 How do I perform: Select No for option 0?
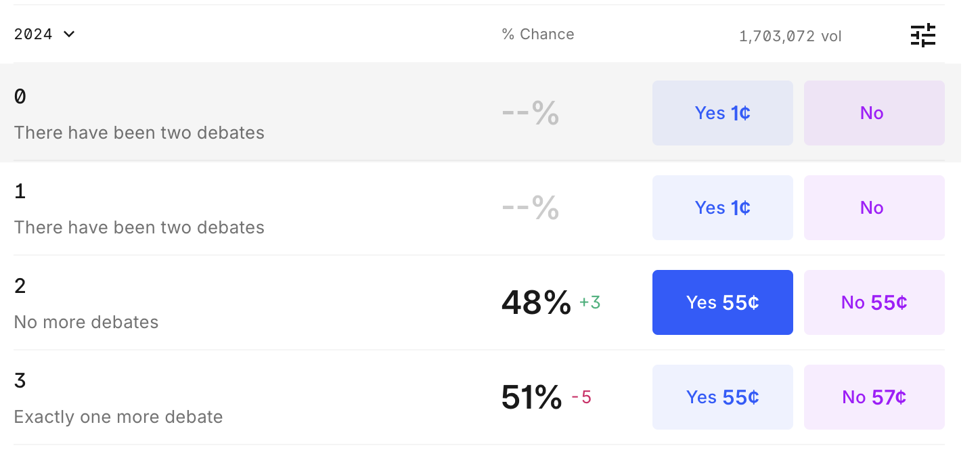[874, 113]
